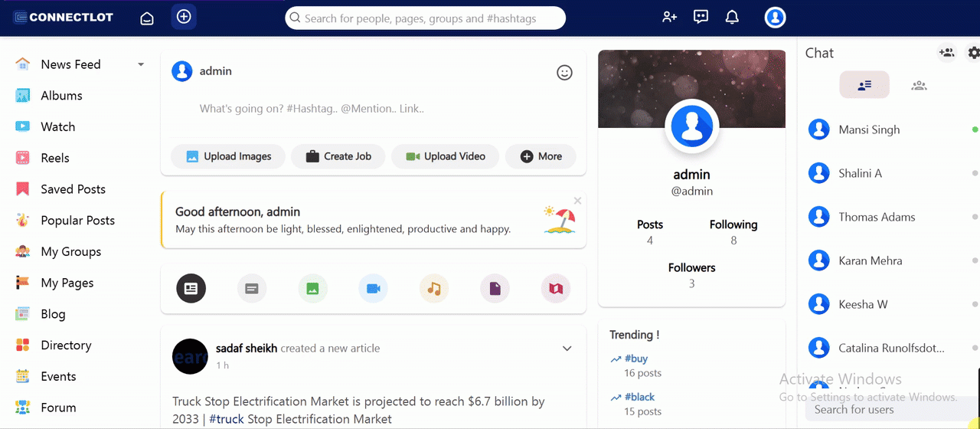Screen dimensions: 980x429
Task: View the Followers count on the profile card
Action: (692, 275)
